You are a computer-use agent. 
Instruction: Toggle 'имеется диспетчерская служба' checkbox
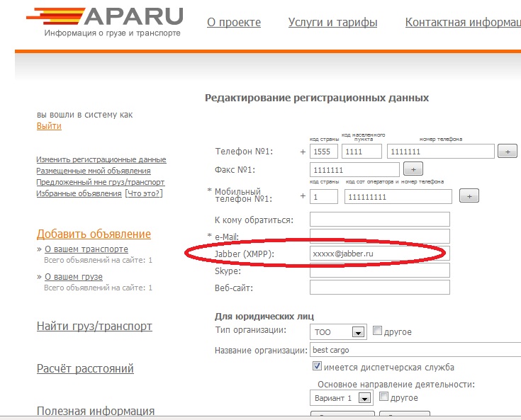tap(317, 366)
